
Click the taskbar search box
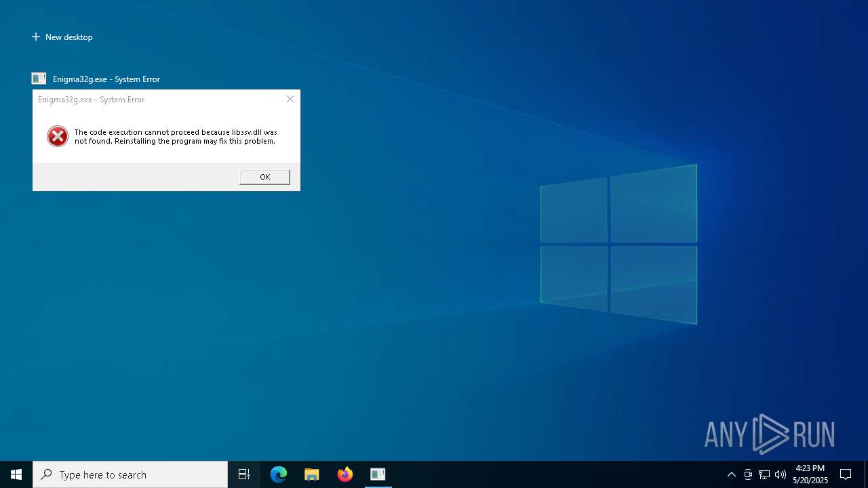click(130, 474)
